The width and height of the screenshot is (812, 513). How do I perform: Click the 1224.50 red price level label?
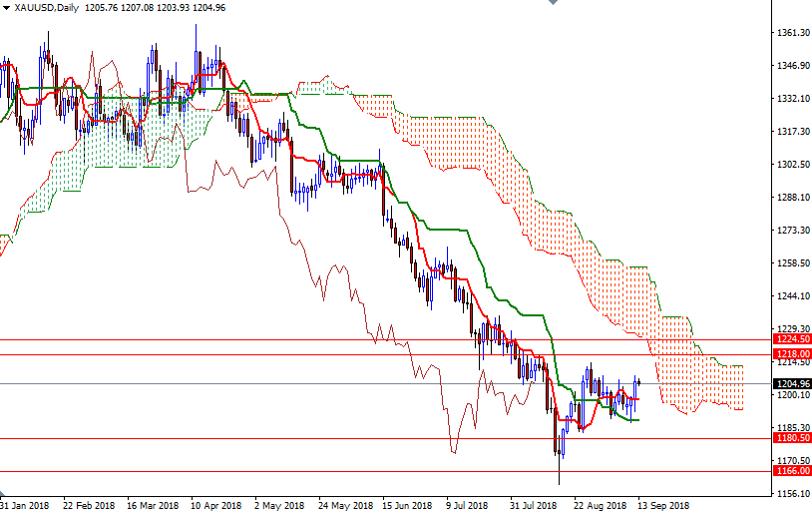[x=792, y=339]
